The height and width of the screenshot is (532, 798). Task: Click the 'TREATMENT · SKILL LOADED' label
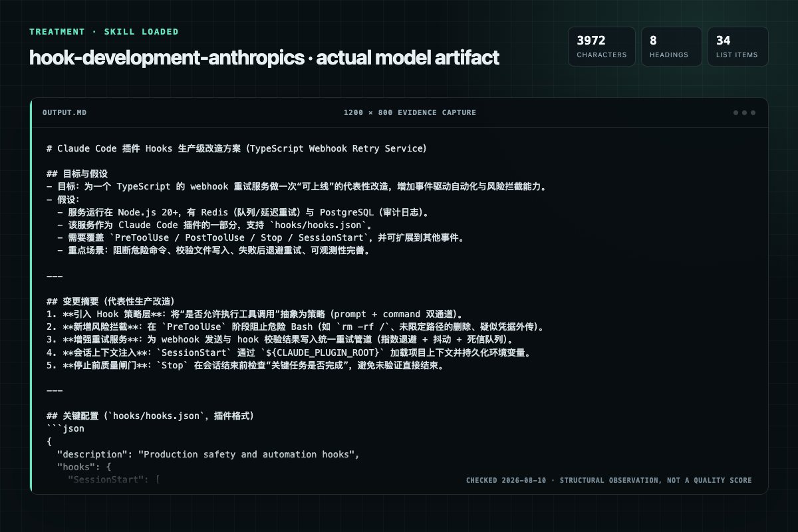104,31
